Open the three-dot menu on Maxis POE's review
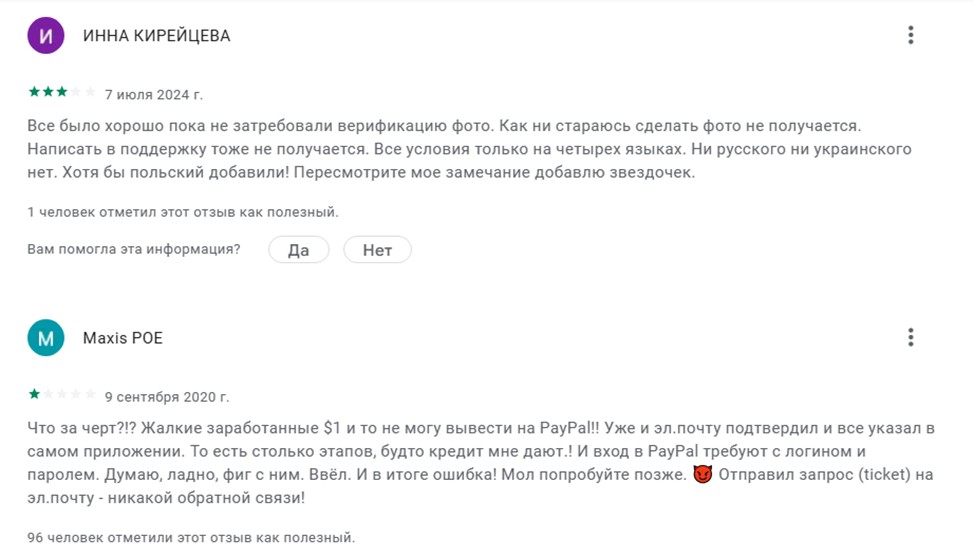This screenshot has width=974, height=557. (x=910, y=337)
